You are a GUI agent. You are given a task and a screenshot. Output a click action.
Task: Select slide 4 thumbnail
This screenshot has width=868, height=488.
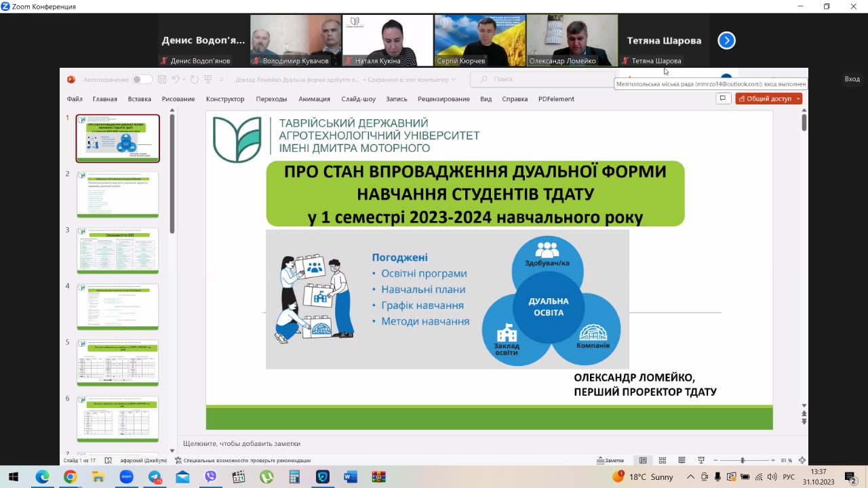tap(118, 307)
